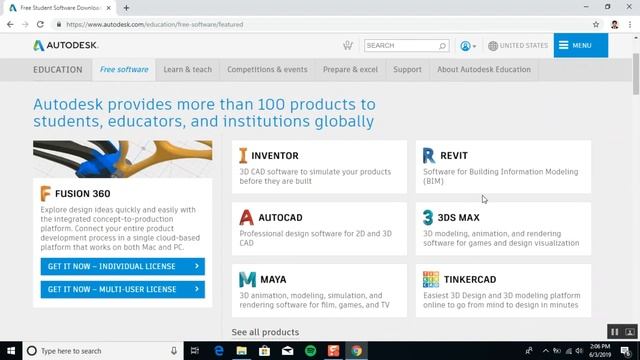Open File Explorer from the taskbar

[242, 351]
